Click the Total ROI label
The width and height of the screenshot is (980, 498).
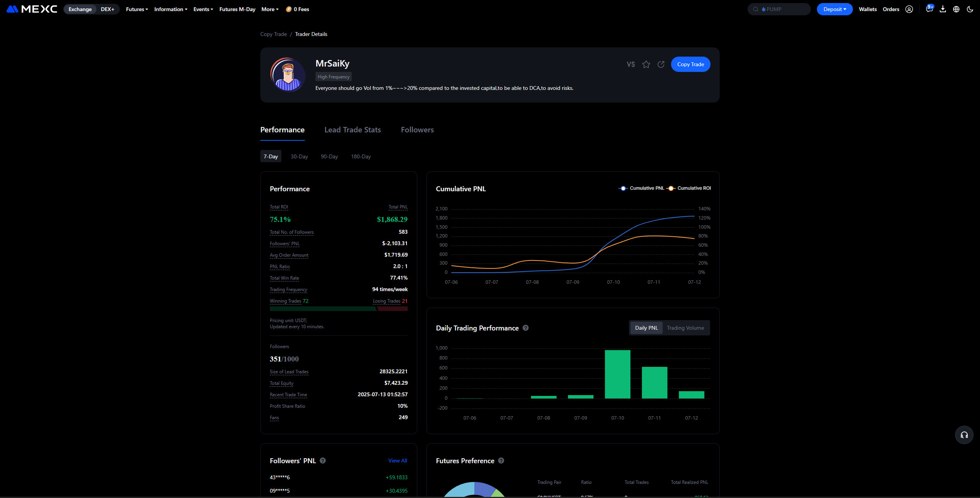279,207
